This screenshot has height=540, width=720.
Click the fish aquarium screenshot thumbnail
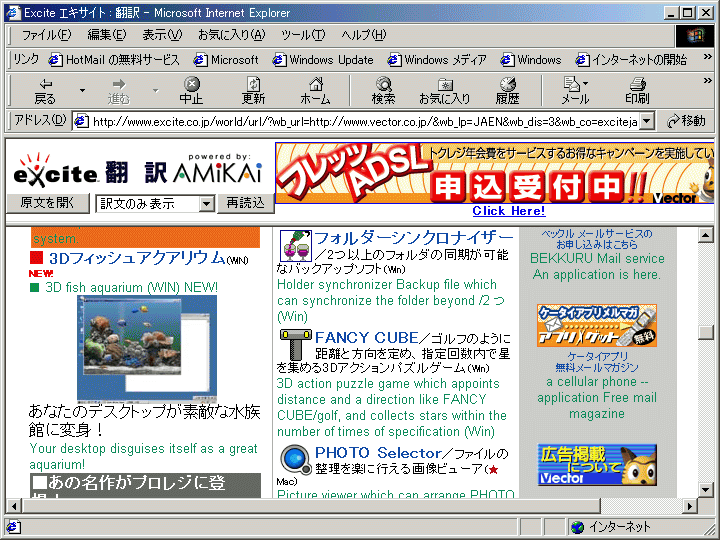point(147,349)
